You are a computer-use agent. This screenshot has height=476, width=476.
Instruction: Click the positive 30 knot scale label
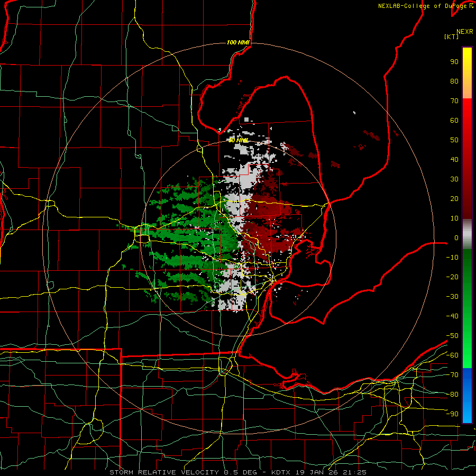(454, 179)
